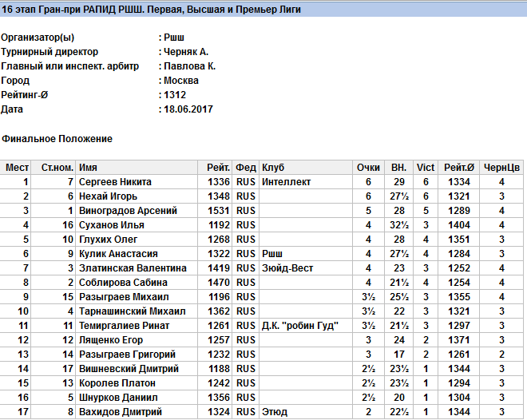Image resolution: width=527 pixels, height=420 pixels.
Task: Click average rating '1304' in Шнурков row
Action: pos(459,398)
